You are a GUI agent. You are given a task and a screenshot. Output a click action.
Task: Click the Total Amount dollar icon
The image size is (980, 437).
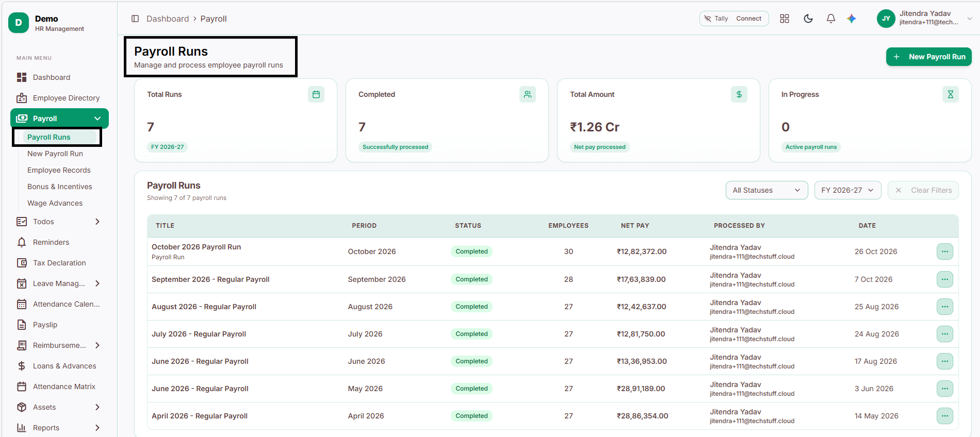click(739, 94)
